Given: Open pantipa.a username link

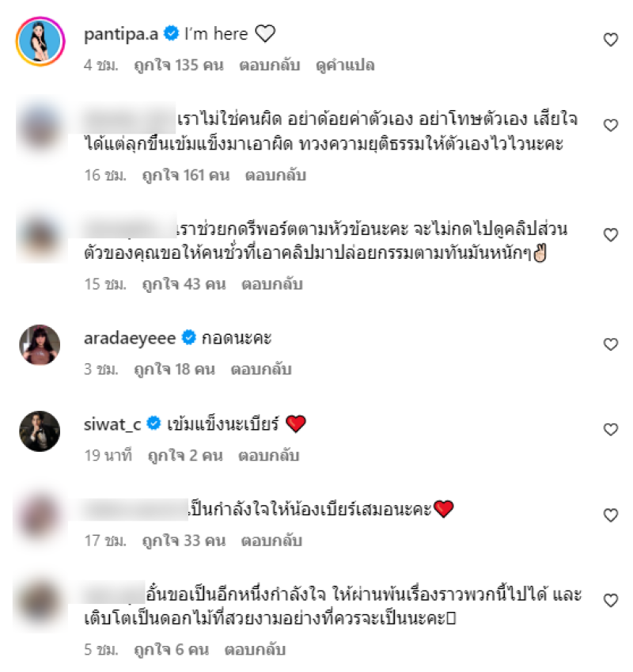Looking at the screenshot, I should pyautogui.click(x=121, y=34).
